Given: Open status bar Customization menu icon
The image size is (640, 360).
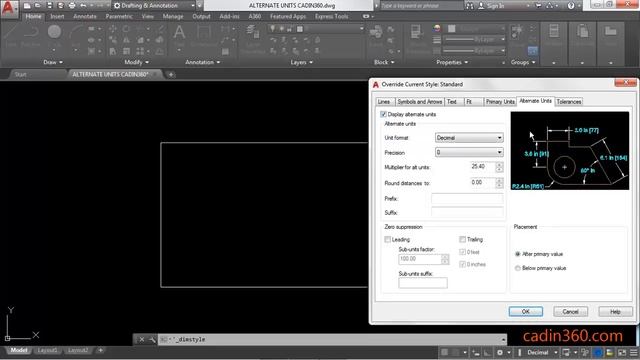Looking at the screenshot, I should [633, 352].
